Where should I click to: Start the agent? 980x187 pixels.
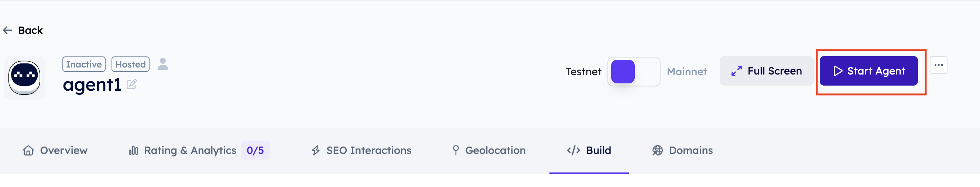pos(868,71)
